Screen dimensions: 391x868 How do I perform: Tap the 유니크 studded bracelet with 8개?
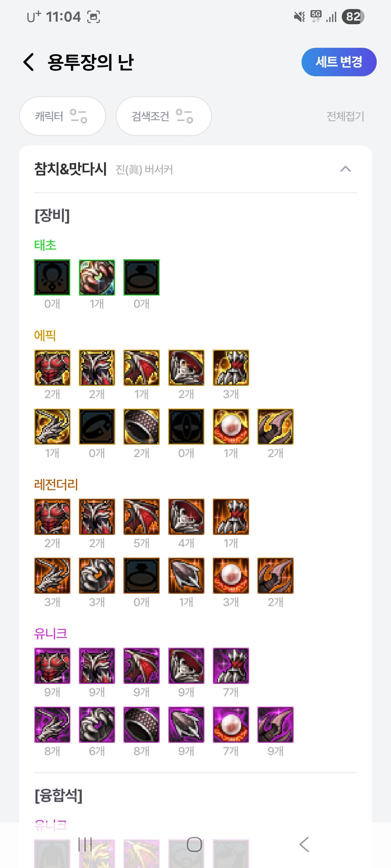coord(142,725)
